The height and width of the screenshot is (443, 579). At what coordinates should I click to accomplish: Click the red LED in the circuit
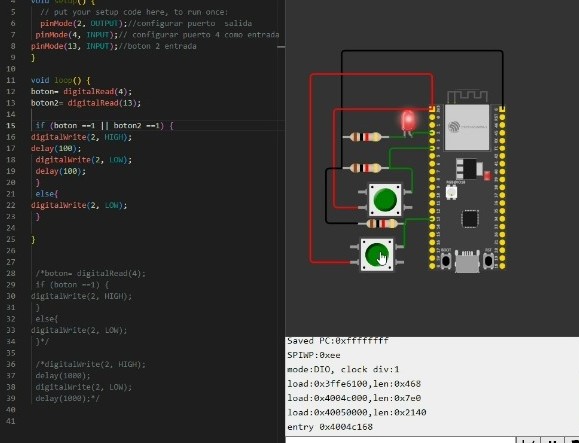(x=408, y=122)
